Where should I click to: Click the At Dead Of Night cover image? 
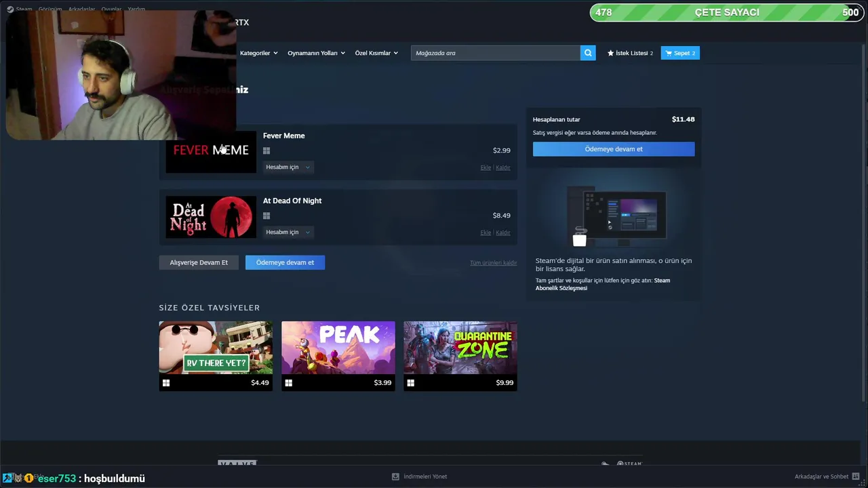point(211,217)
